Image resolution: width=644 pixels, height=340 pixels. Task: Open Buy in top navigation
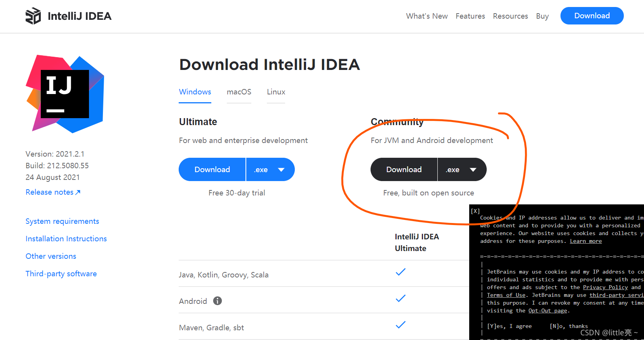tap(542, 16)
